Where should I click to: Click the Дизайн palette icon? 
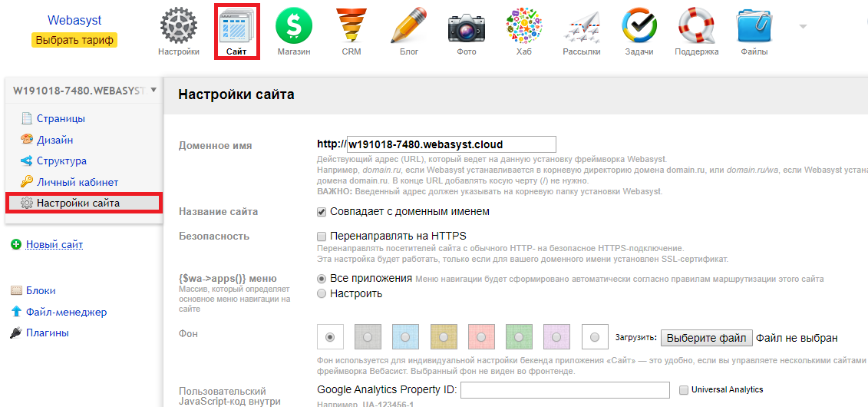26,140
